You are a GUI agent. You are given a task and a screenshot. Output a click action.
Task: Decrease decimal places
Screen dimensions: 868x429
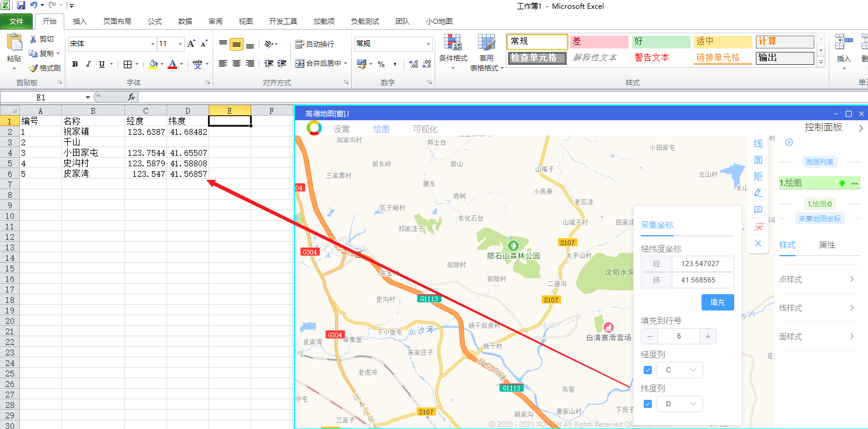[x=426, y=64]
